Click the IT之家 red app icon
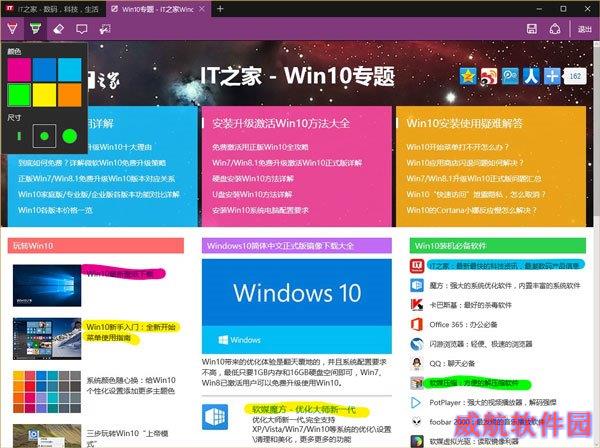The height and width of the screenshot is (448, 600). tap(417, 266)
